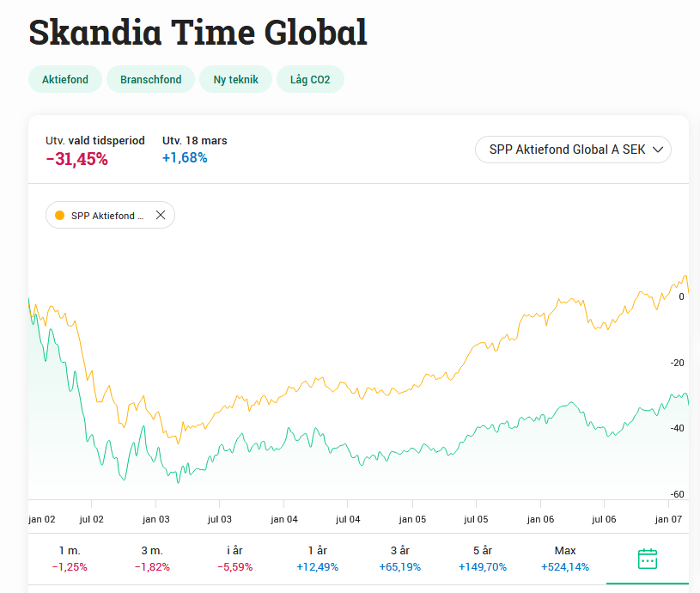
Task: Select the Låg CO2 tag
Action: pyautogui.click(x=310, y=80)
